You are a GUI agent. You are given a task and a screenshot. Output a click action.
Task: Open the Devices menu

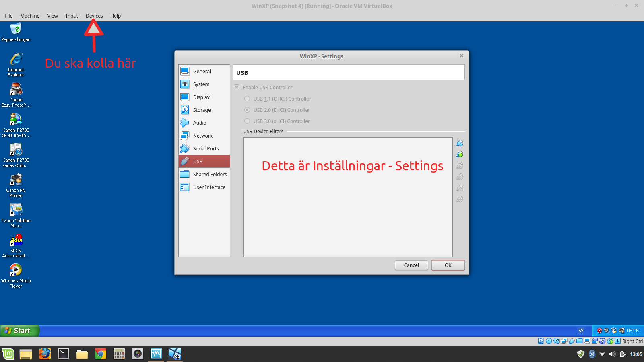[x=94, y=16]
